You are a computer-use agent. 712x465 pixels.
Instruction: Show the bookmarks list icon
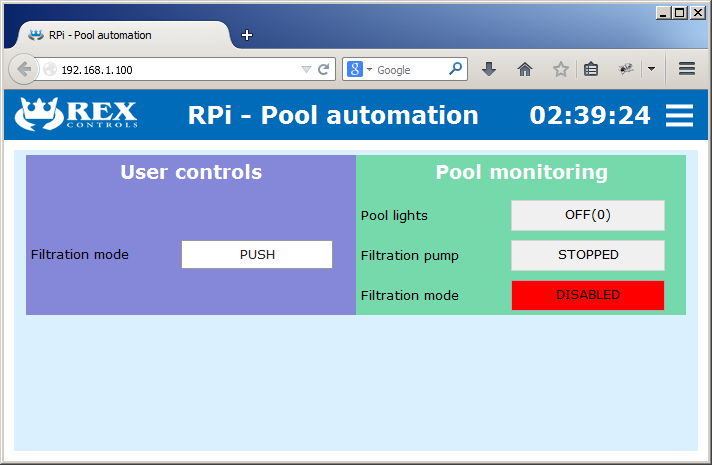tap(591, 69)
